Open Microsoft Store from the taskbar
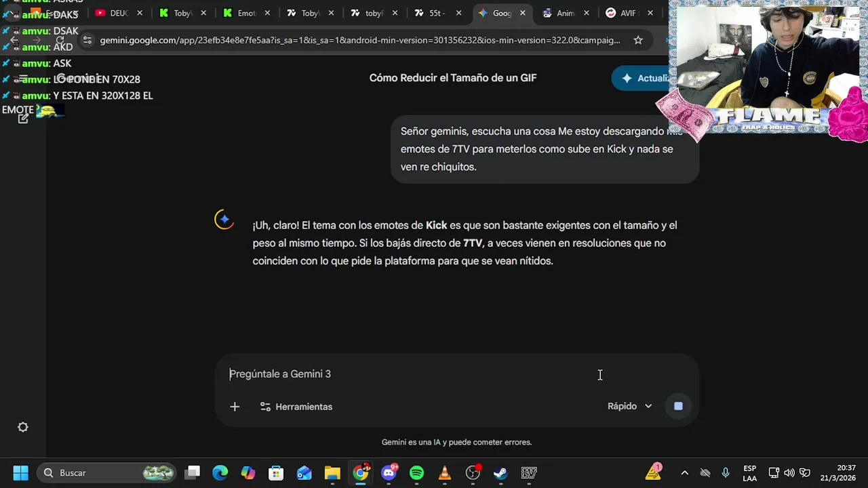The height and width of the screenshot is (488, 868). pos(276,472)
